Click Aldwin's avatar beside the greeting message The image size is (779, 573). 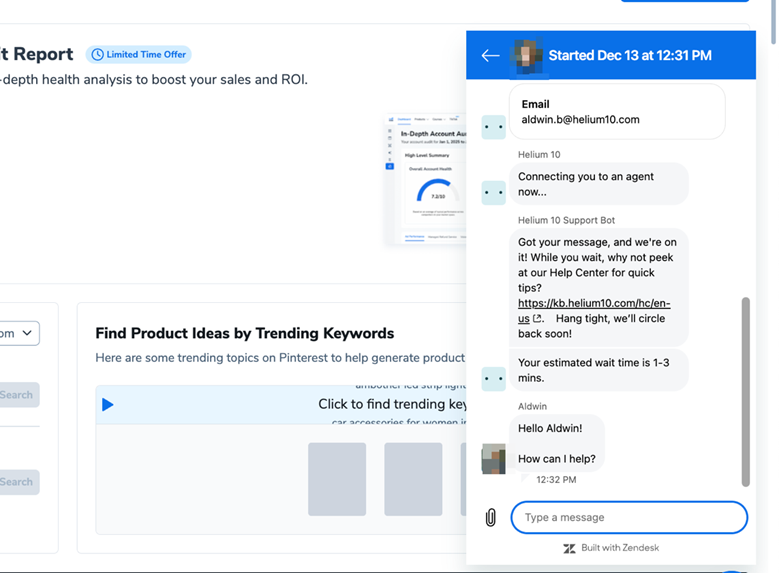tap(493, 458)
